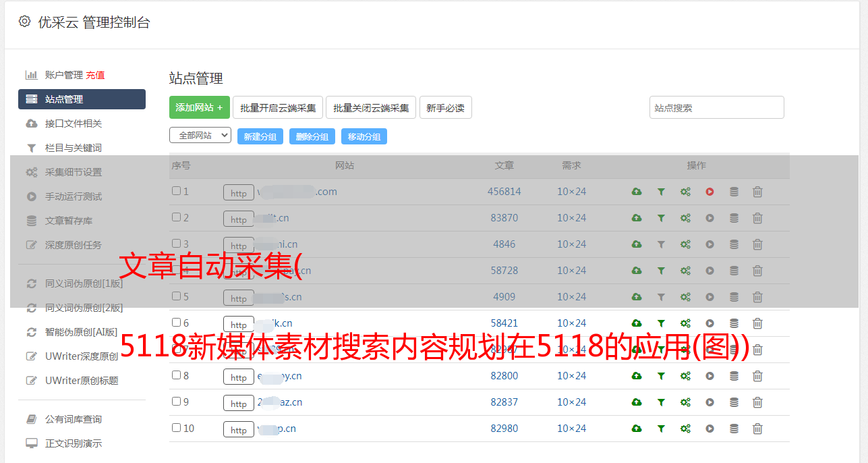Click the play icon in row 9
Image resolution: width=868 pixels, height=463 pixels.
(x=710, y=402)
